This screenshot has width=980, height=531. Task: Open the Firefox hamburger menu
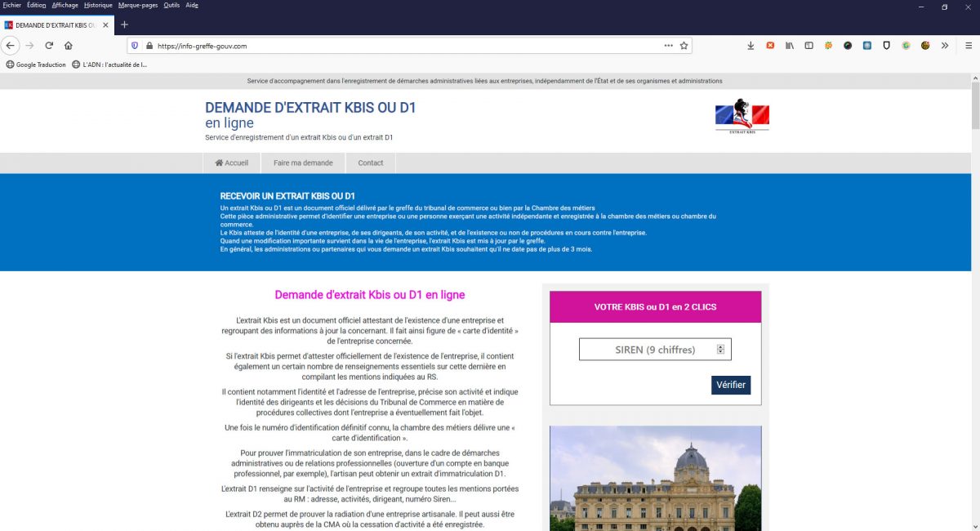click(x=968, y=46)
